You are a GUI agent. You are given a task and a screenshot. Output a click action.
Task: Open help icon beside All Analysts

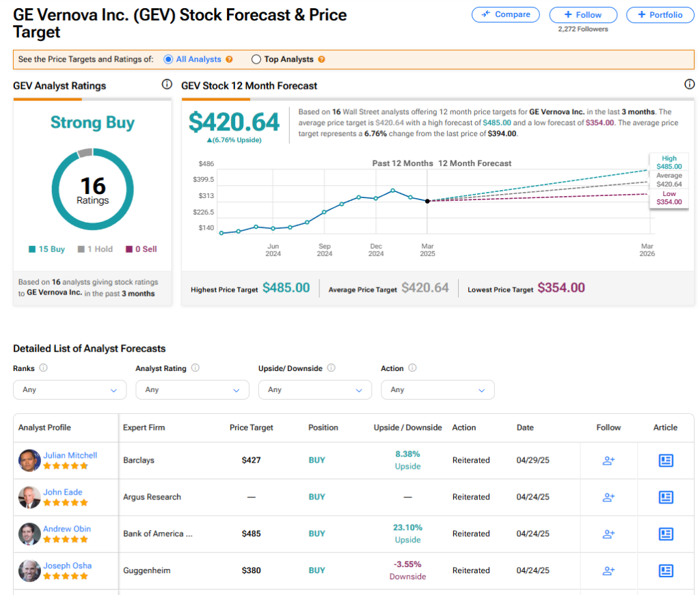[229, 59]
